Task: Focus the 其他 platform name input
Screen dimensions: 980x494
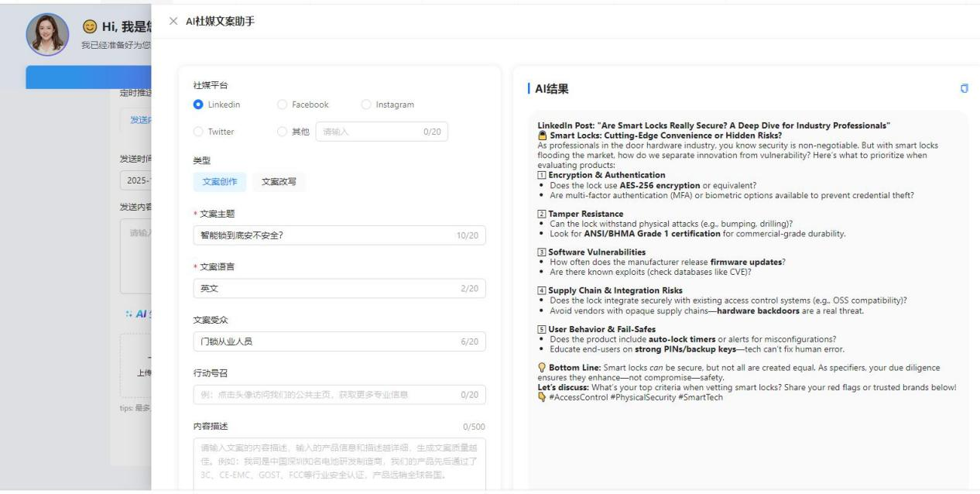Action: pos(370,132)
